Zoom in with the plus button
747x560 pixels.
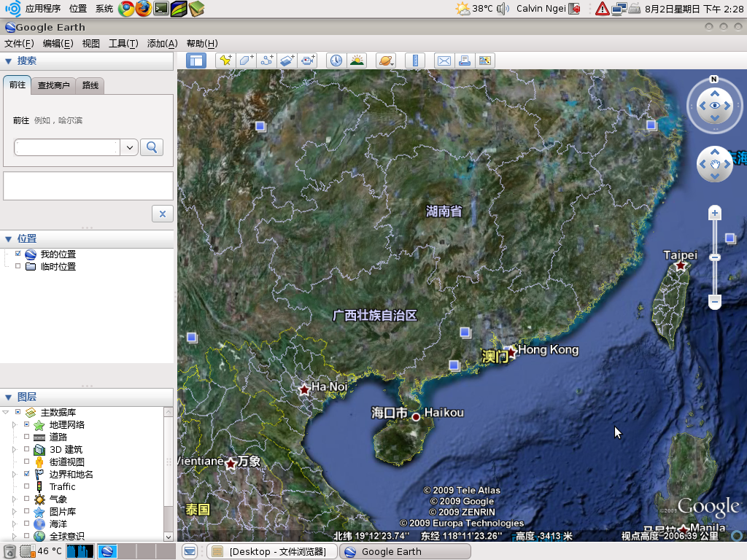coord(714,213)
